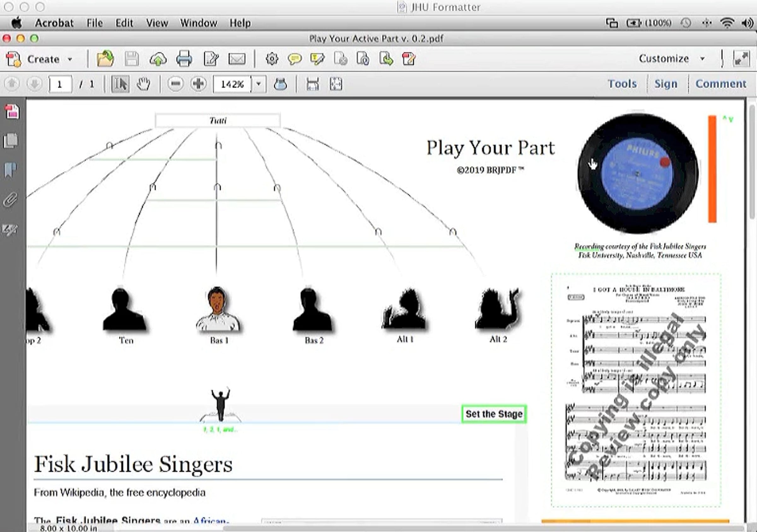Image resolution: width=757 pixels, height=532 pixels.
Task: Expand the zoom percentage dropdown arrow
Action: coord(259,84)
